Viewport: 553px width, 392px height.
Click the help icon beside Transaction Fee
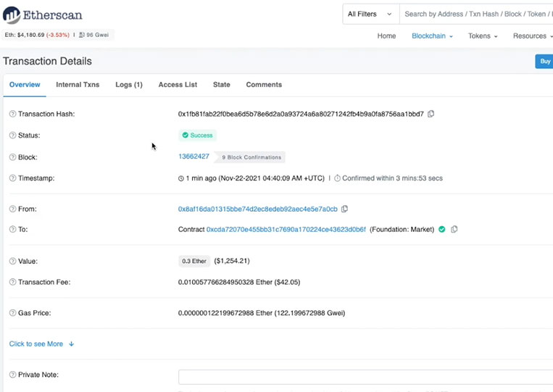pyautogui.click(x=13, y=282)
